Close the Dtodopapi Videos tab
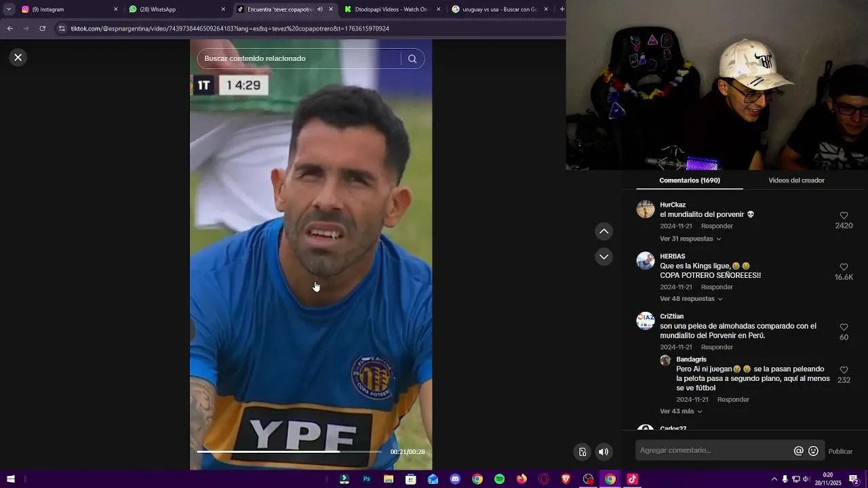The image size is (868, 488). click(438, 9)
